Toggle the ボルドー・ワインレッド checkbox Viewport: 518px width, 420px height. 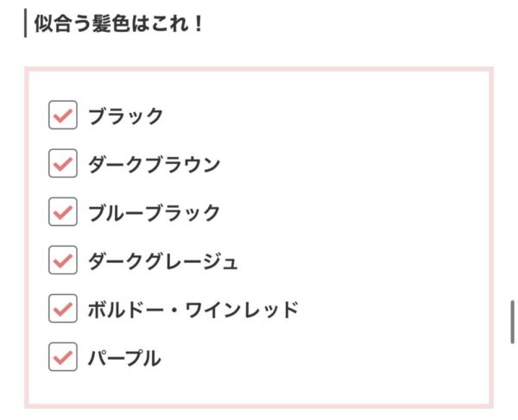point(63,309)
